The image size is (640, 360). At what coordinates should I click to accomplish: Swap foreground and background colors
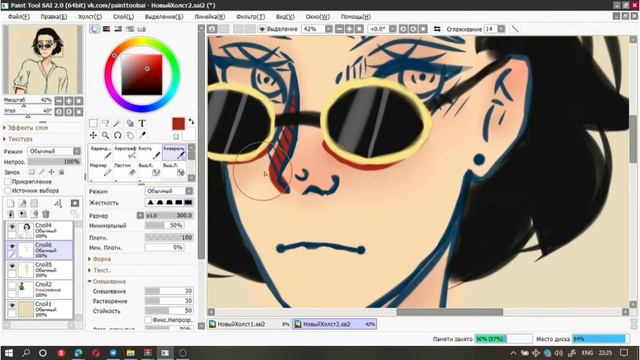pos(191,122)
